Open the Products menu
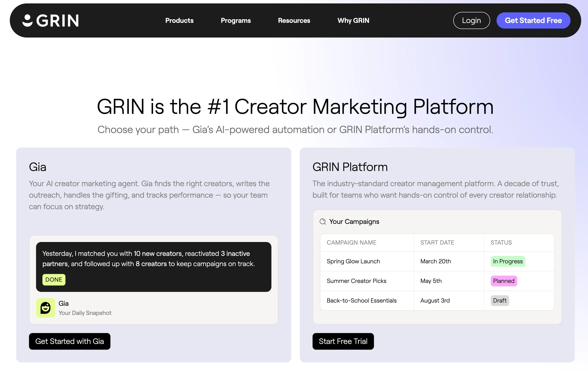 [179, 20]
